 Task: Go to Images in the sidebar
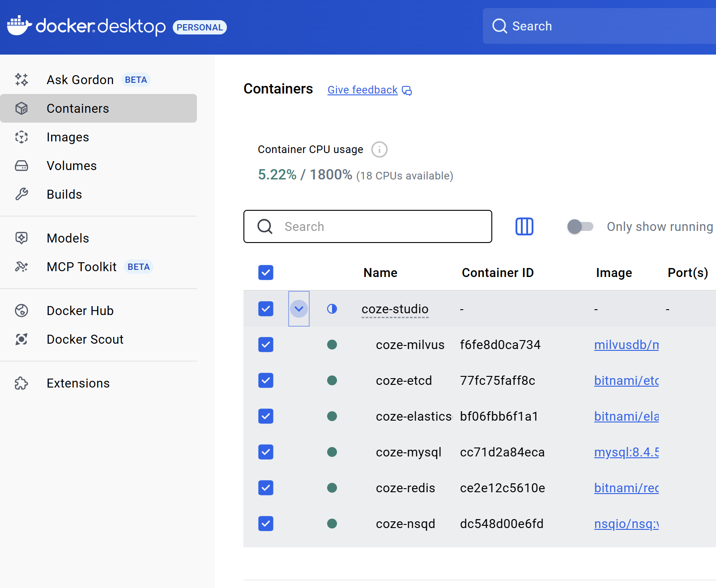(x=98, y=137)
